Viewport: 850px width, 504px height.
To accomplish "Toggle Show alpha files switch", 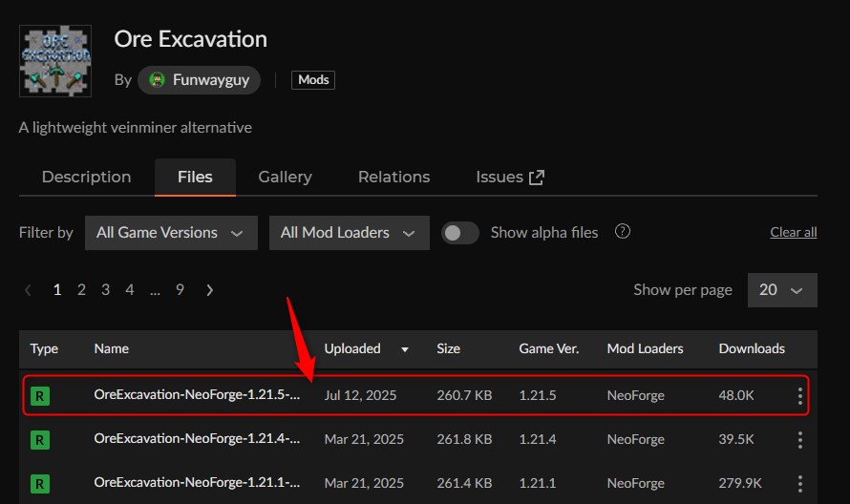I will click(459, 233).
